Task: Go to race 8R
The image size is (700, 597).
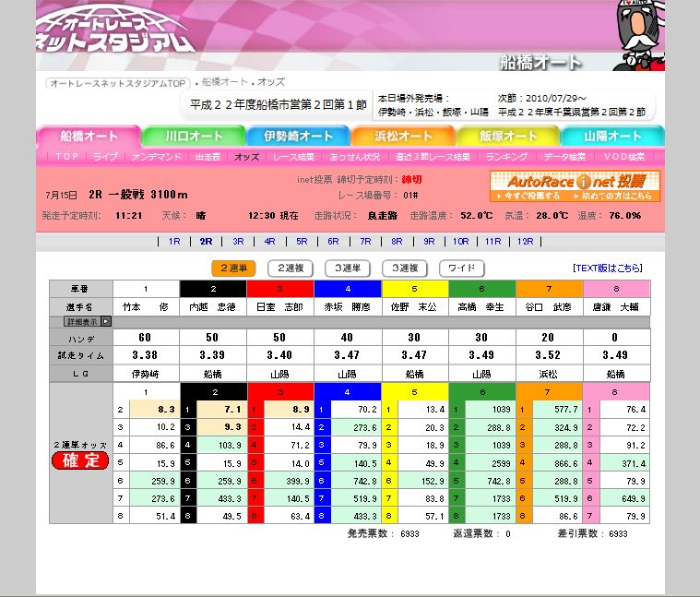Action: [397, 242]
